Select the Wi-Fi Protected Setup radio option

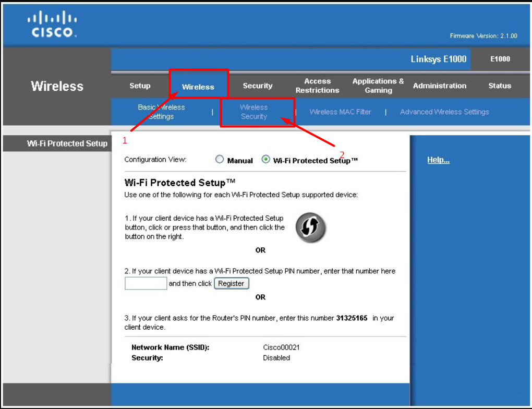coord(266,160)
